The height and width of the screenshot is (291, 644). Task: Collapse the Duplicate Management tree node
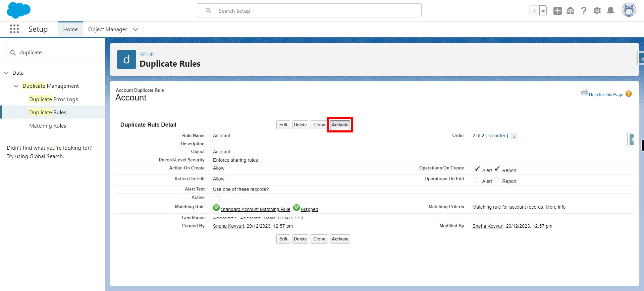[16, 86]
